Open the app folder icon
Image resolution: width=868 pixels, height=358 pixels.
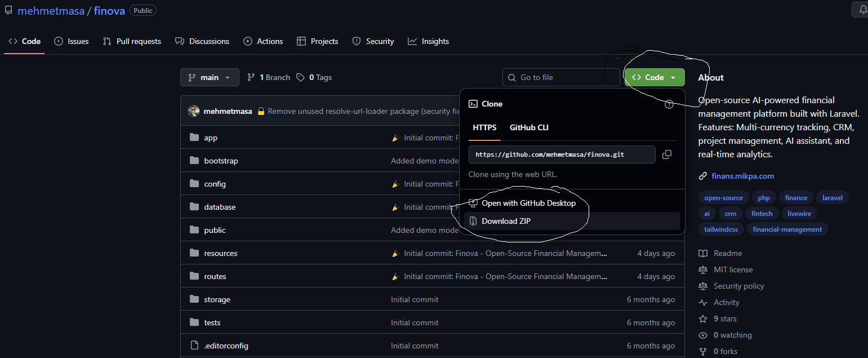click(194, 138)
